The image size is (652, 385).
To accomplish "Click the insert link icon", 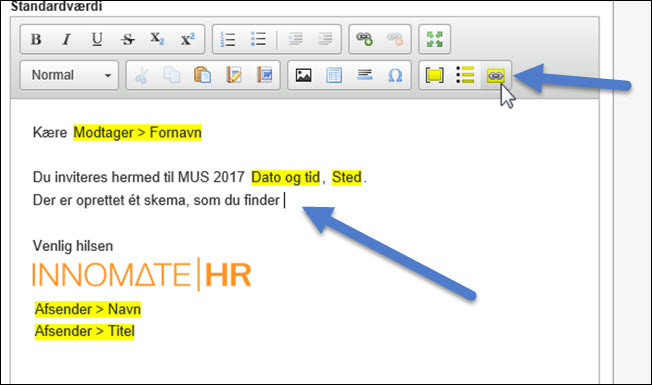I will 364,39.
